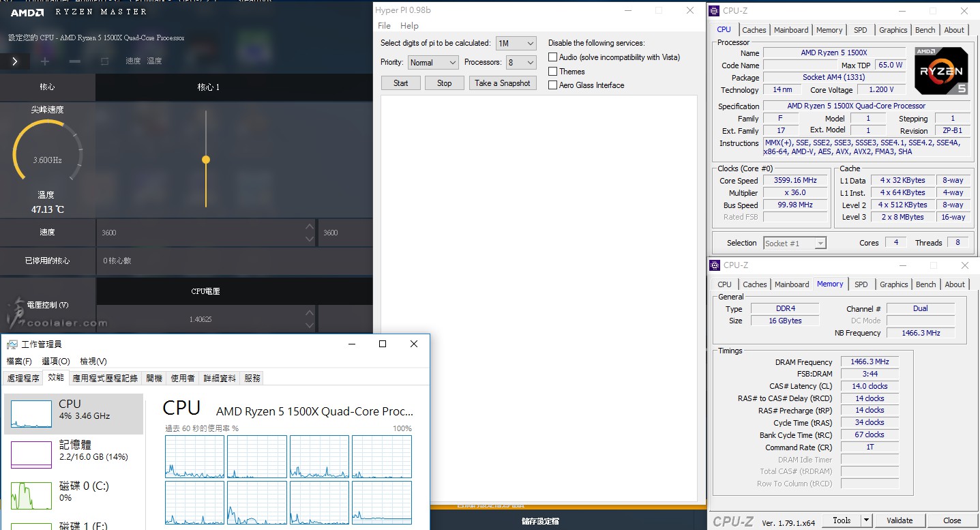Screen dimensions: 980x530
Task: Open About tab in lower CPU-Z window
Action: click(x=955, y=284)
